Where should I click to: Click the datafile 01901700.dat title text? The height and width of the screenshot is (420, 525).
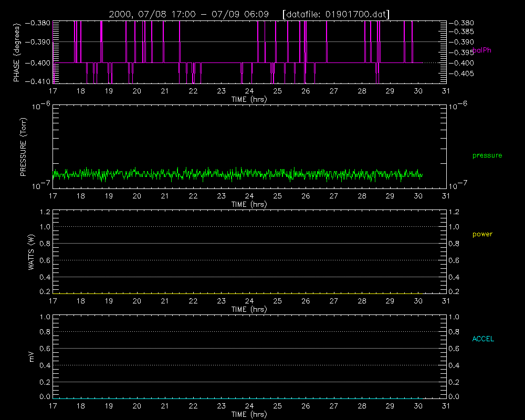tap(336, 14)
